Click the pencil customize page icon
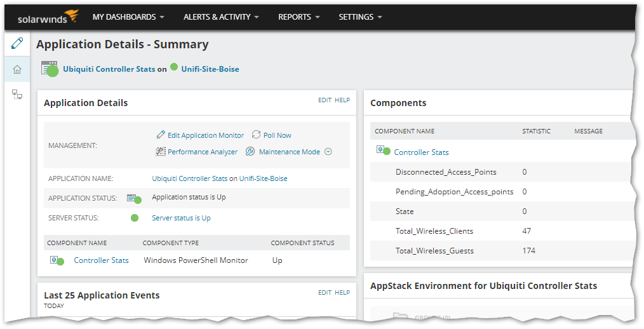Image resolution: width=644 pixels, height=329 pixels. click(x=17, y=43)
